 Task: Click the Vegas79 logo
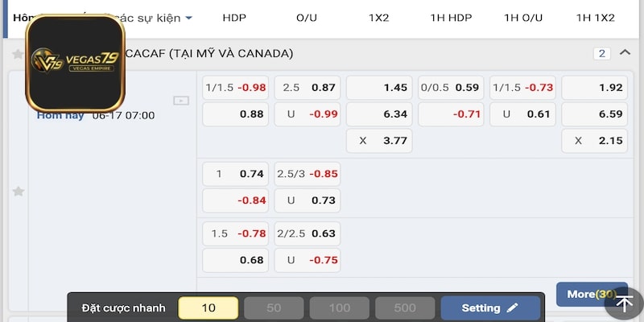click(75, 63)
